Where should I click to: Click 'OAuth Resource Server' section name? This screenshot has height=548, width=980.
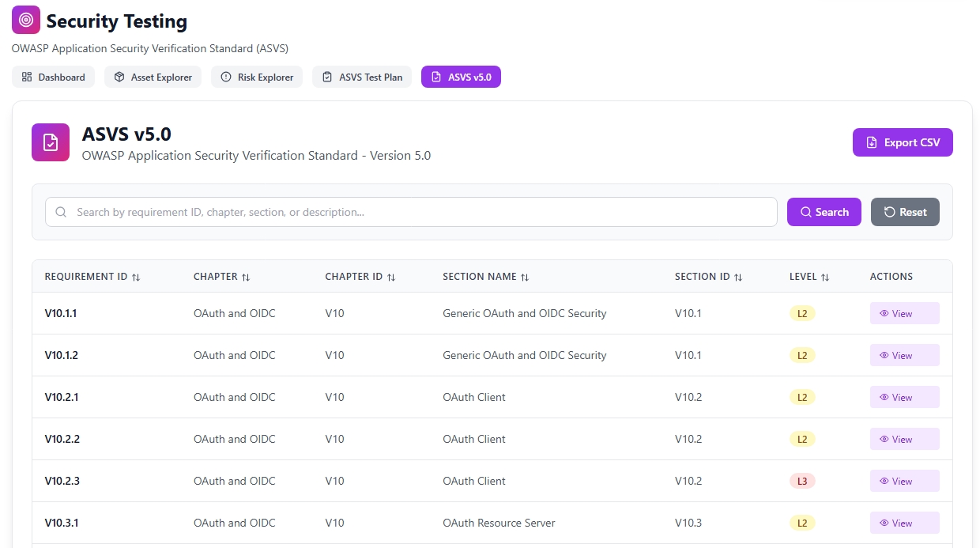[x=499, y=523]
